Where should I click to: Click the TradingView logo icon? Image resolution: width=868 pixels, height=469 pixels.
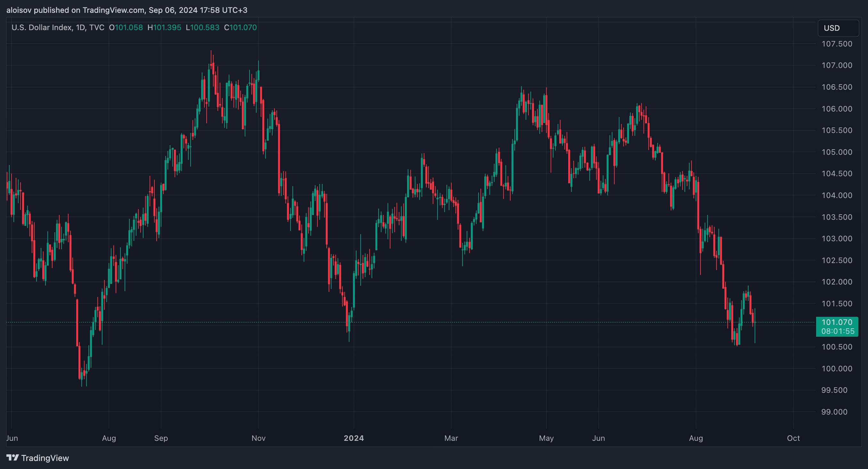(x=13, y=457)
